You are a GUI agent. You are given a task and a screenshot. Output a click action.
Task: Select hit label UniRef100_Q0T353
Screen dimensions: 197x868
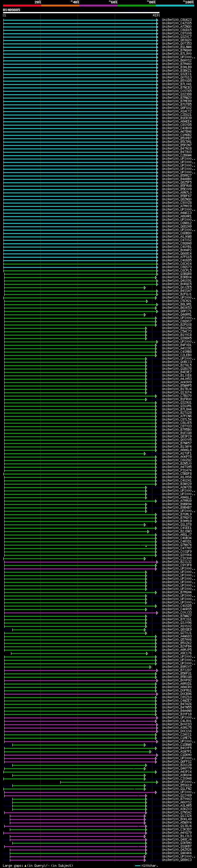click(x=177, y=43)
